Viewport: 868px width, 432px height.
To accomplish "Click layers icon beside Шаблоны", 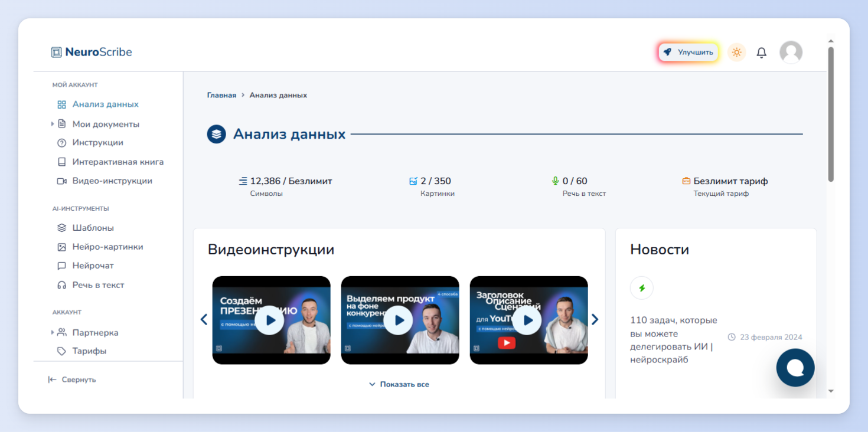I will (x=61, y=228).
